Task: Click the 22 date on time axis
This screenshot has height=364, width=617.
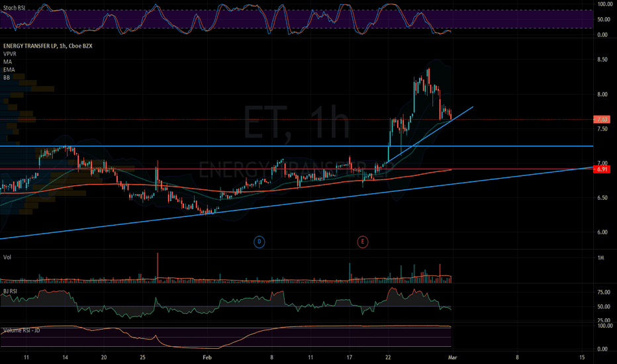Action: pyautogui.click(x=388, y=357)
